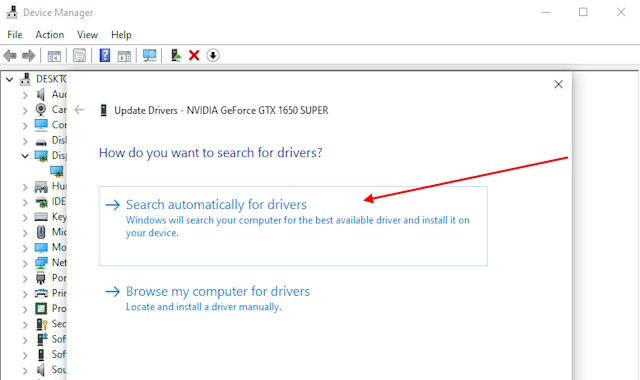Collapse the Display adapters chevron
This screenshot has height=380, width=640.
[25, 156]
